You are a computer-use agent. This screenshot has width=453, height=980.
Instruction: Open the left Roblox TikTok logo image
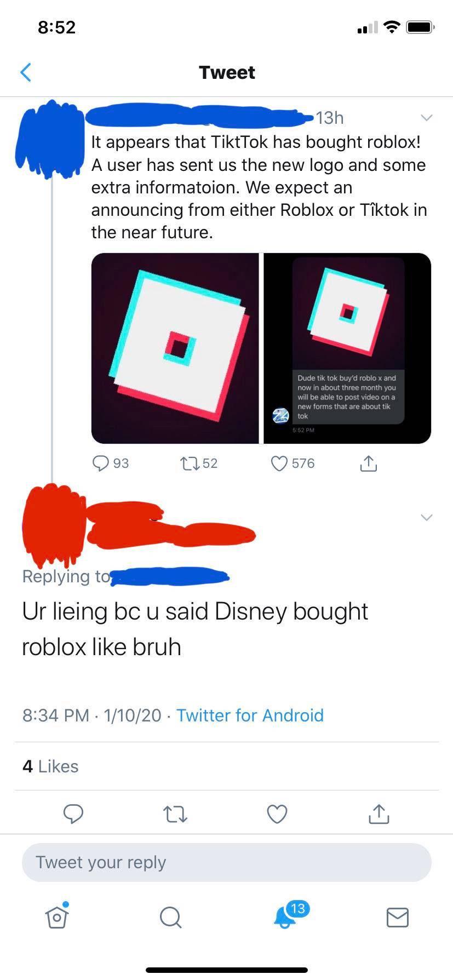[x=175, y=348]
